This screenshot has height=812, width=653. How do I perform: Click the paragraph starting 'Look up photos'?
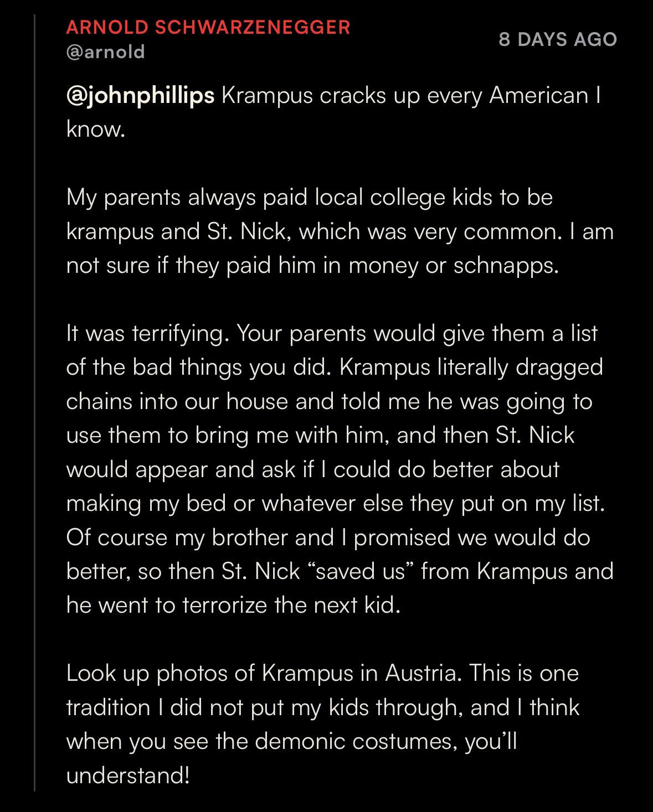[x=323, y=725]
